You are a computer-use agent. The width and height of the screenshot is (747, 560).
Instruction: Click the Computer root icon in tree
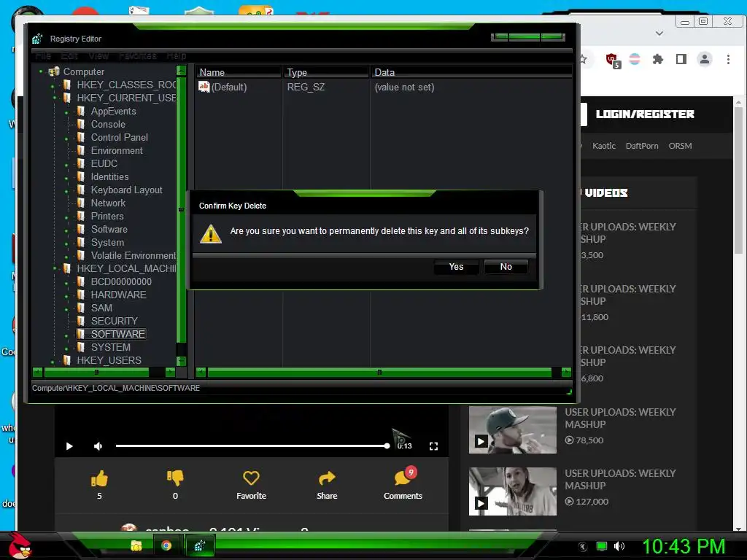pyautogui.click(x=54, y=71)
